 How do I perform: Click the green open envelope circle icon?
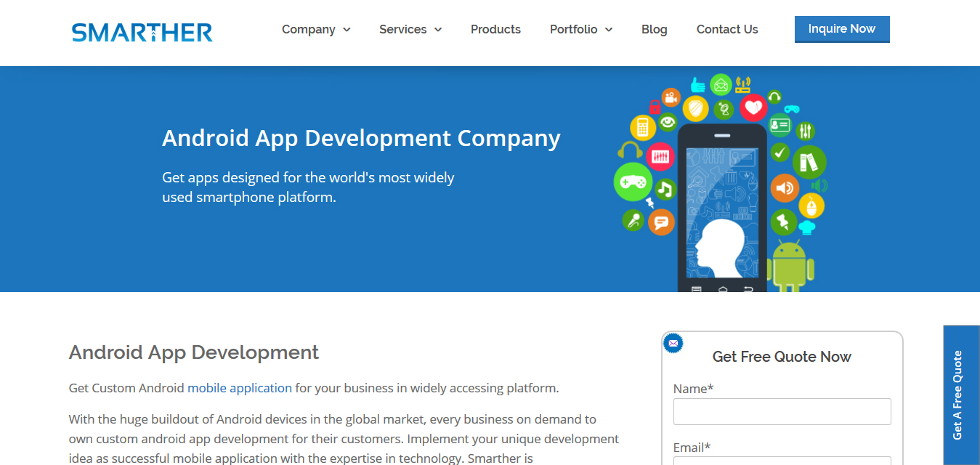721,85
